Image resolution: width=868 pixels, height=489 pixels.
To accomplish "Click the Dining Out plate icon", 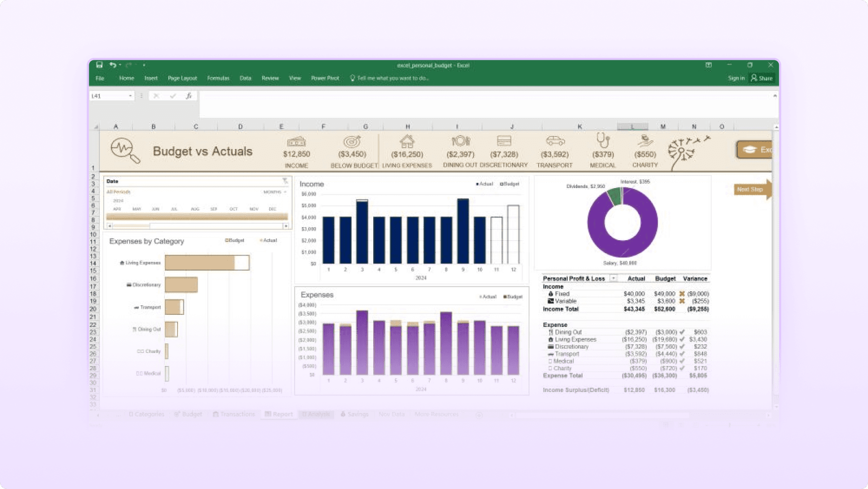I will coord(461,141).
